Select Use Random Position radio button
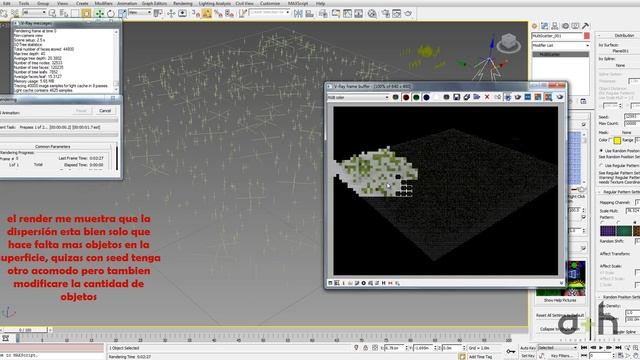 pos(601,151)
